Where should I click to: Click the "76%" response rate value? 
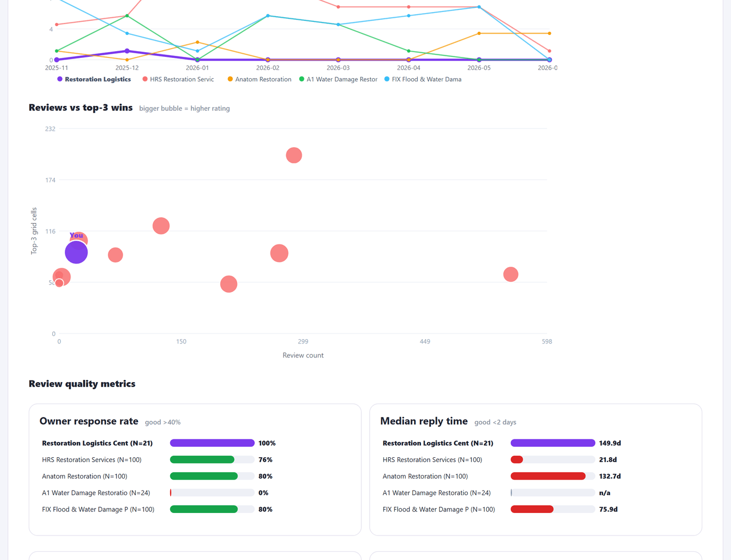point(265,460)
